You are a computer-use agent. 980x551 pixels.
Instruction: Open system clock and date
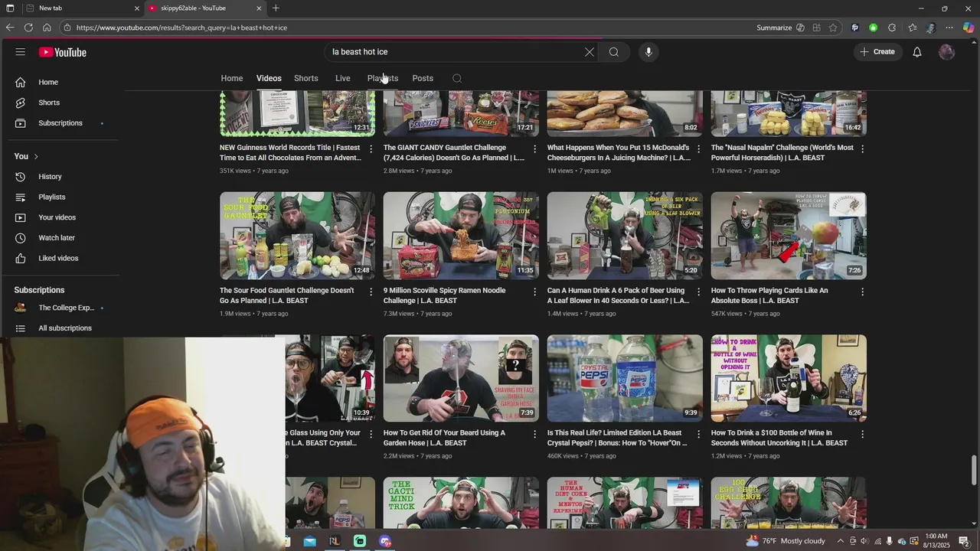(936, 541)
